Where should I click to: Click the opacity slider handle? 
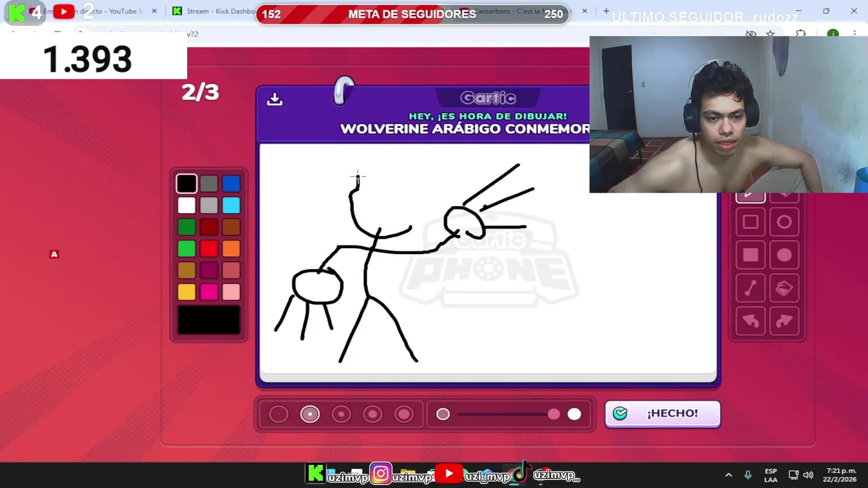coord(554,414)
